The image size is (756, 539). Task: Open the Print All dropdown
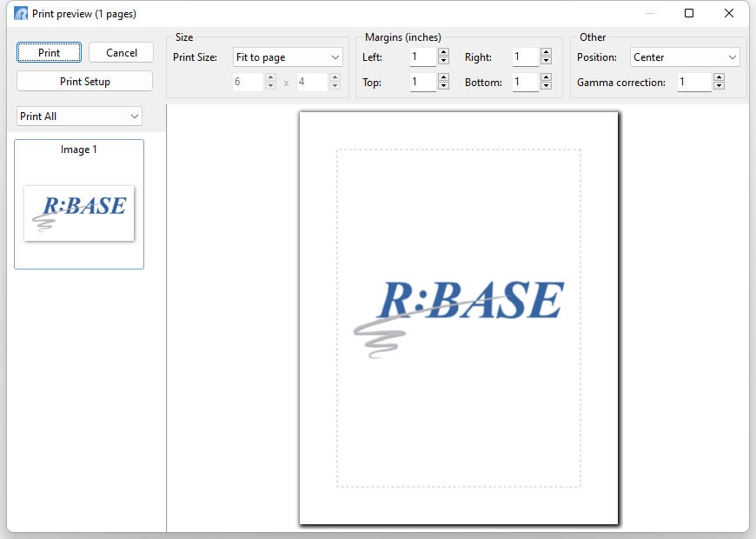point(79,116)
